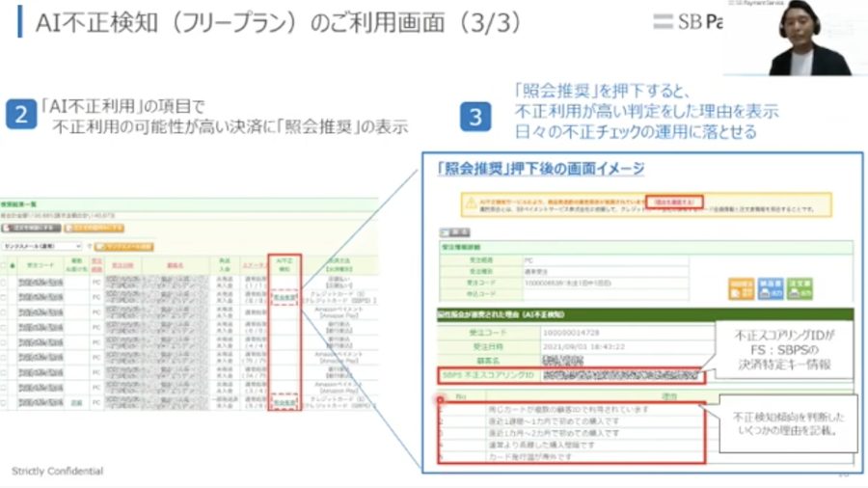
Task: Check the last order row checkbox
Action: 4,402
